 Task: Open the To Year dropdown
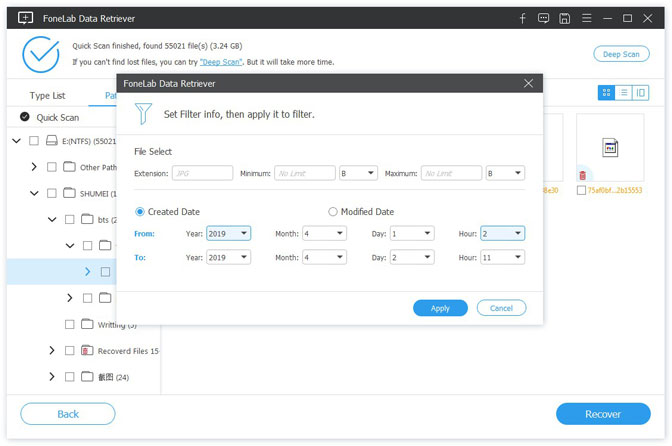pyautogui.click(x=228, y=257)
